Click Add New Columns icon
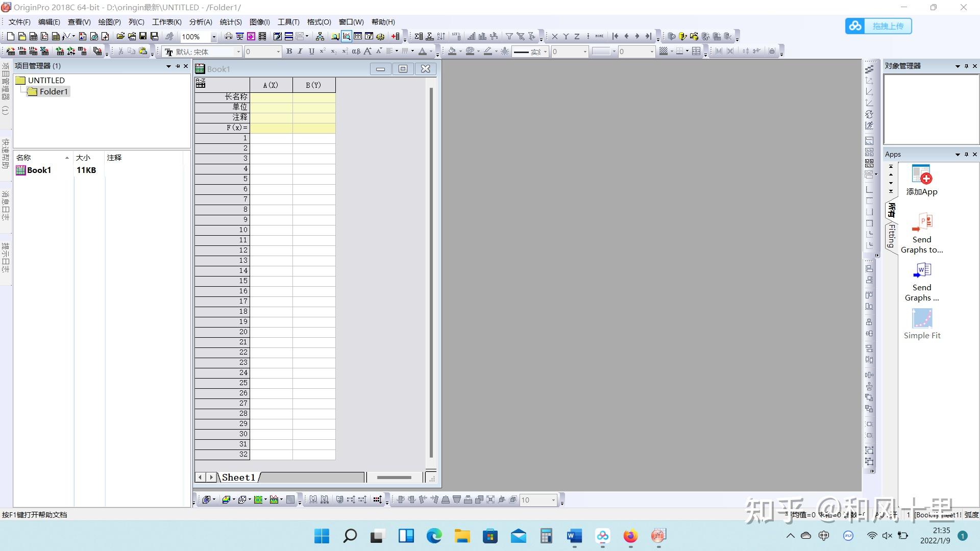Image resolution: width=980 pixels, height=551 pixels. coord(396,36)
